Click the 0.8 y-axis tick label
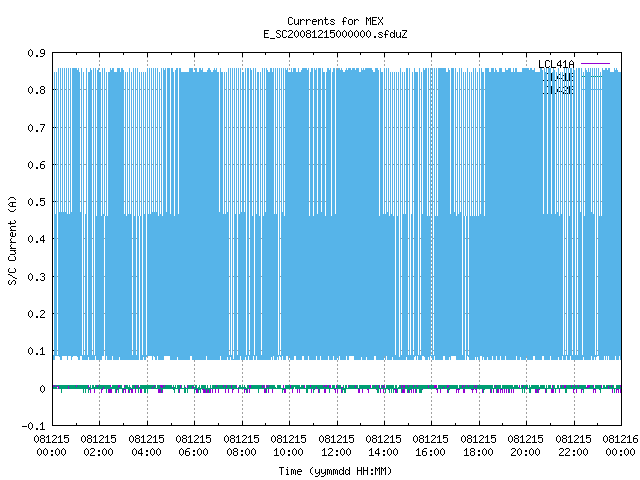The width and height of the screenshot is (640, 480). pos(36,90)
